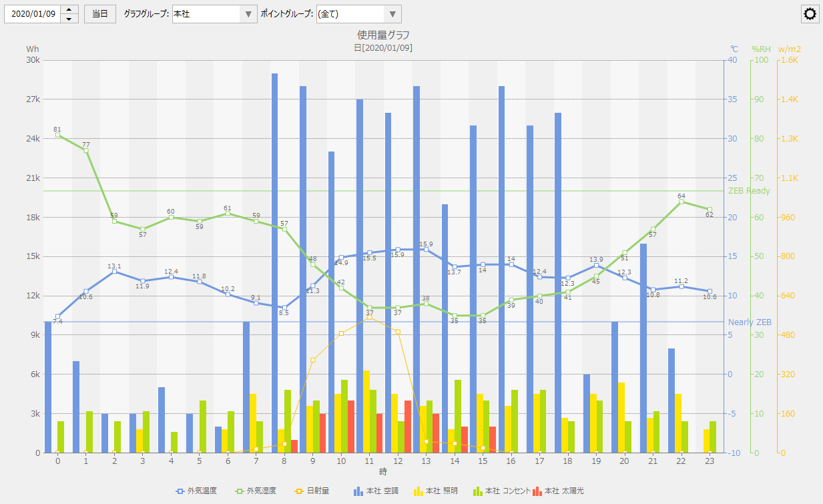Click the ZEB Ready reference line label
This screenshot has height=504, width=823.
point(748,191)
